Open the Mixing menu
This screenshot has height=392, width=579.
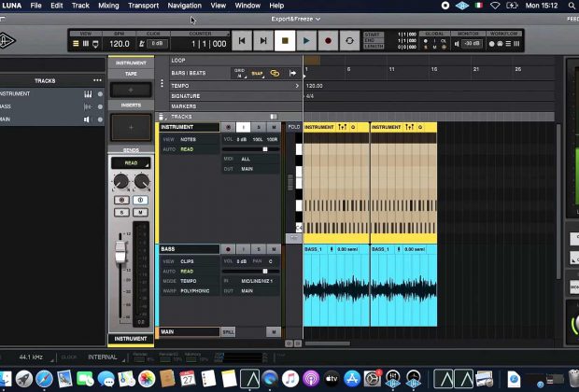(108, 6)
